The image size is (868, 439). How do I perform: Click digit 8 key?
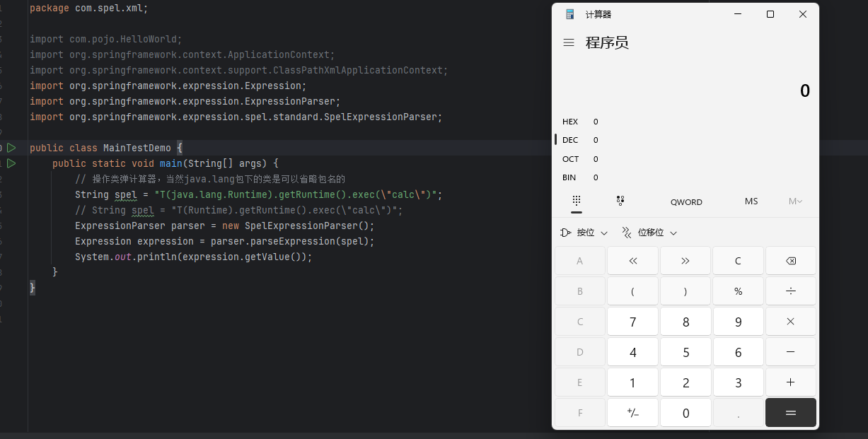click(x=685, y=322)
